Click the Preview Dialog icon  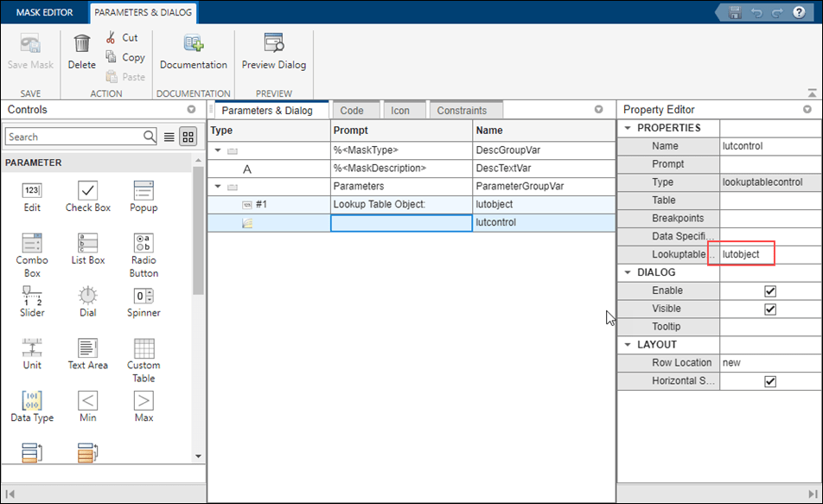pos(273,44)
